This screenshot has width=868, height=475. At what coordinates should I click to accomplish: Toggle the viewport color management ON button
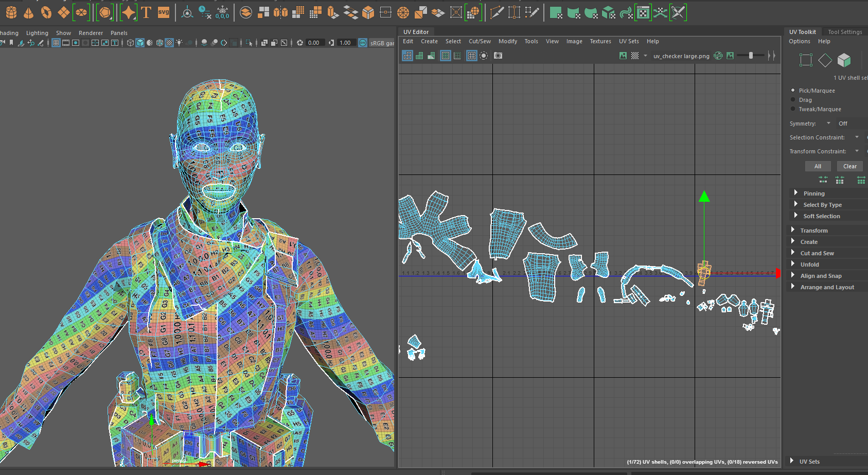tap(363, 43)
